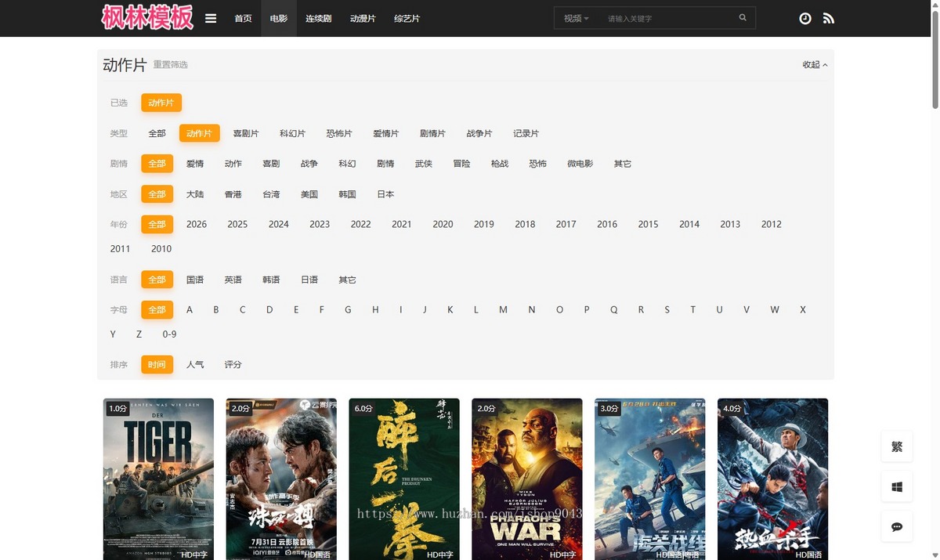Screen dimensions: 940x560
Task: Filter year by 2019
Action: (x=484, y=224)
